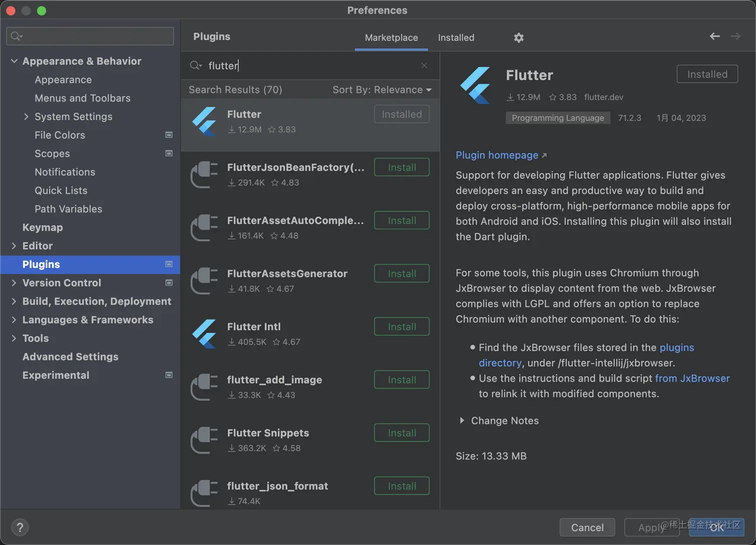Click the plugin search magnifier icon
Image resolution: width=756 pixels, height=545 pixels.
[x=195, y=65]
